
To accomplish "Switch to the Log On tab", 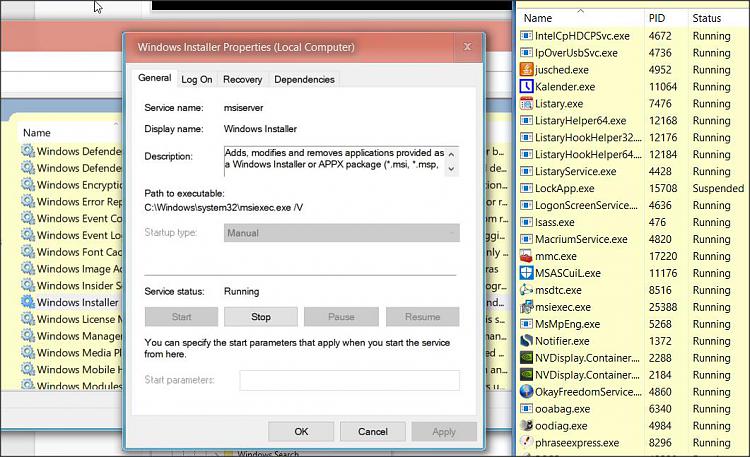I will (197, 79).
